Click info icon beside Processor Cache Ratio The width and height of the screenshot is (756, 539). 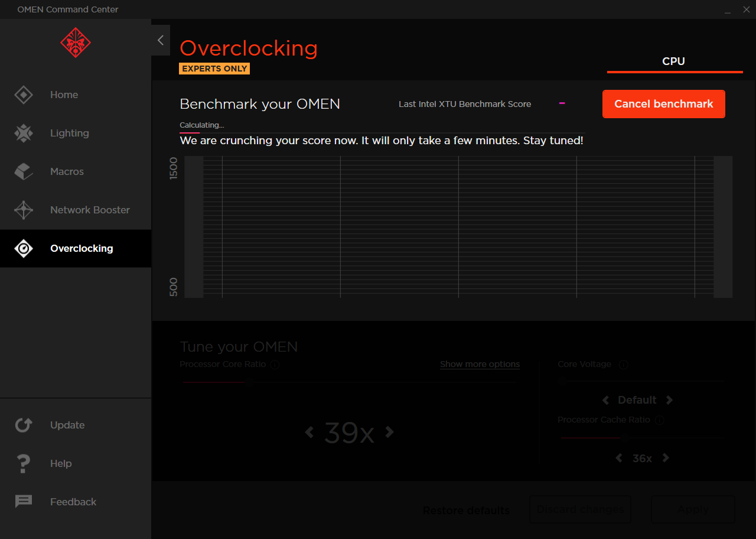pyautogui.click(x=660, y=420)
